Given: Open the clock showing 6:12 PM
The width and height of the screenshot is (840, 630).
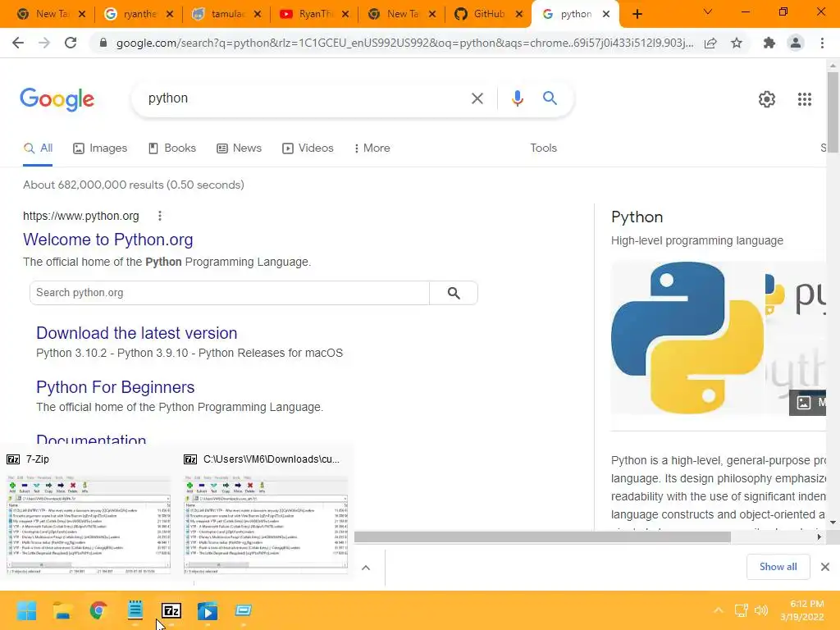Looking at the screenshot, I should point(802,610).
